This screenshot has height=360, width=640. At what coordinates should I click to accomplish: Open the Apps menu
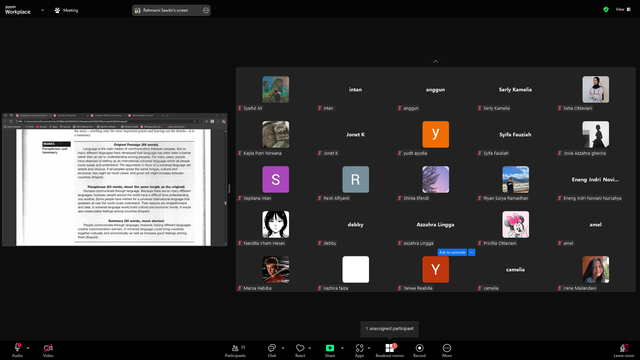tap(359, 349)
